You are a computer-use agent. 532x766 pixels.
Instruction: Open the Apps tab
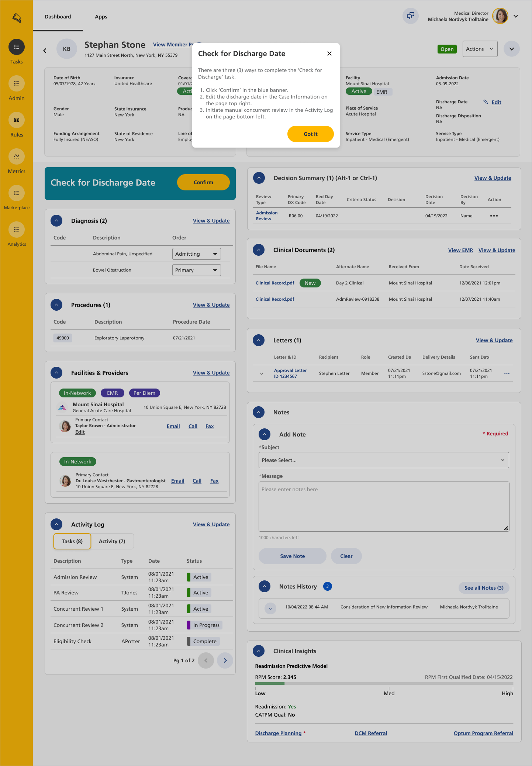click(101, 17)
